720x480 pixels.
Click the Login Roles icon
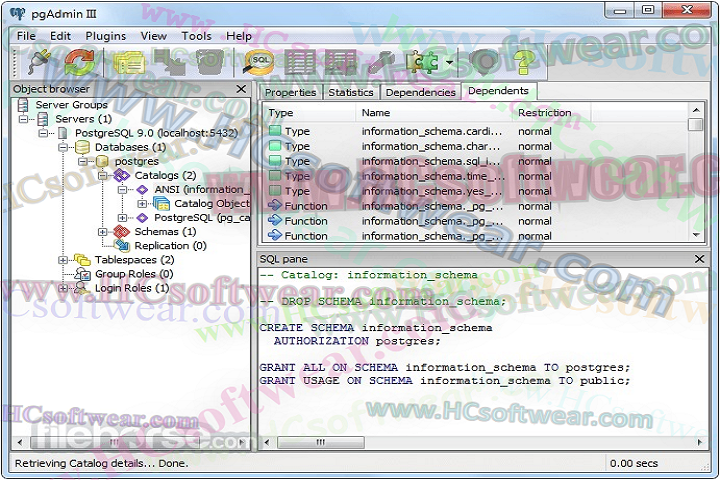pos(82,288)
